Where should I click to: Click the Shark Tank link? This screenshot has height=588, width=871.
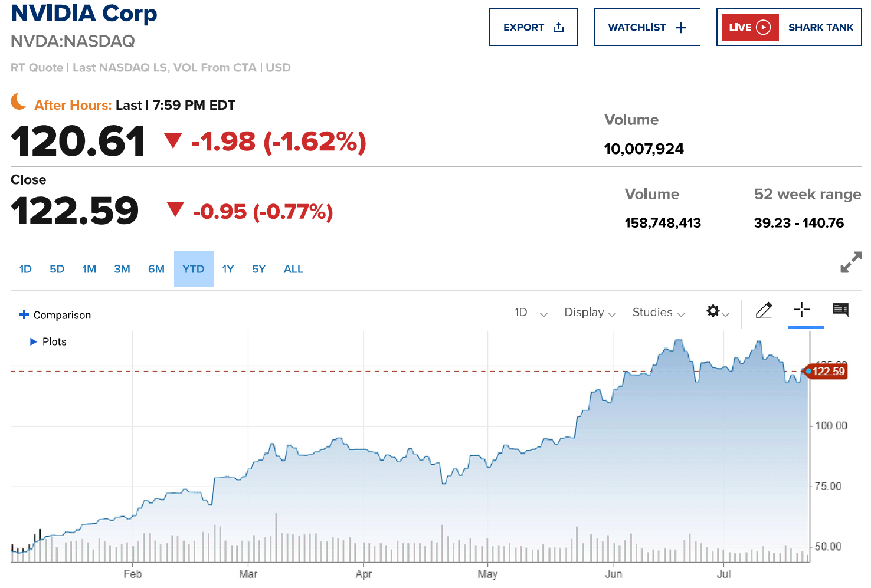coord(820,28)
